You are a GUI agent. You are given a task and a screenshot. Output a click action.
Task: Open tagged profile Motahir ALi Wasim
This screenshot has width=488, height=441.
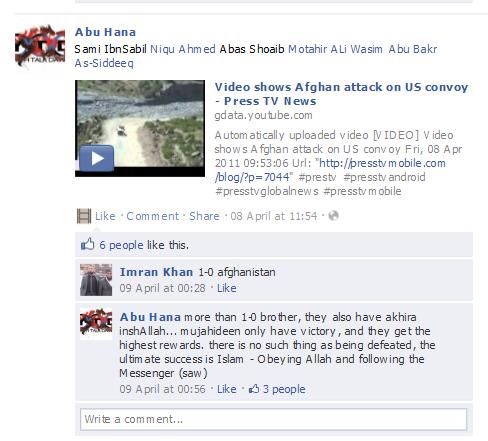[335, 49]
